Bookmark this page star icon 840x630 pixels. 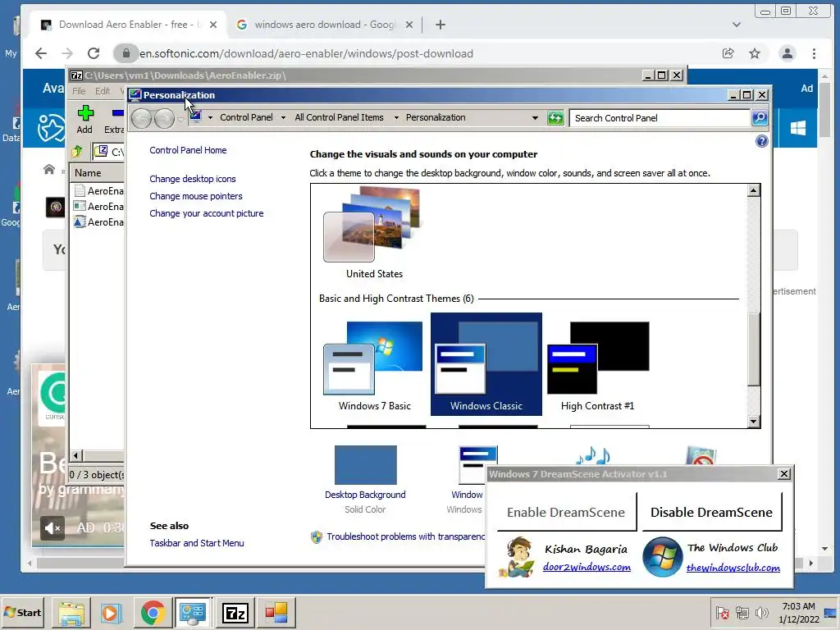tap(755, 53)
